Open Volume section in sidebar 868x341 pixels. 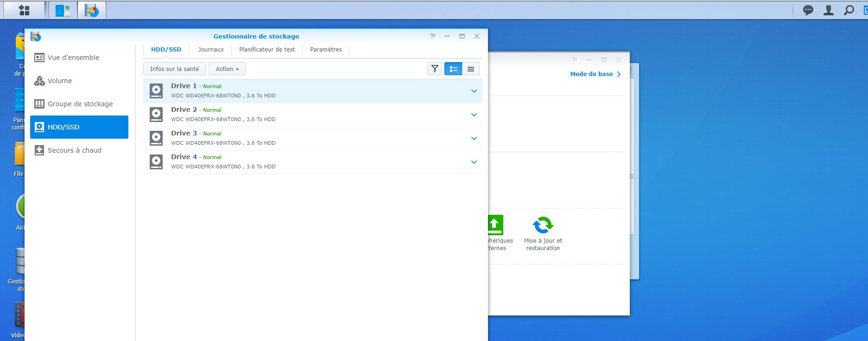[x=79, y=81]
